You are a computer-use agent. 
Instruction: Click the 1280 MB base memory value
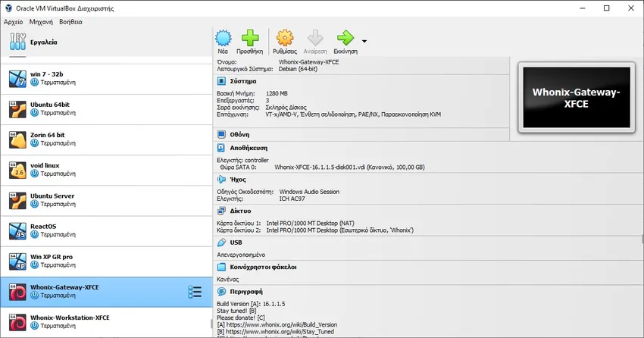click(277, 94)
